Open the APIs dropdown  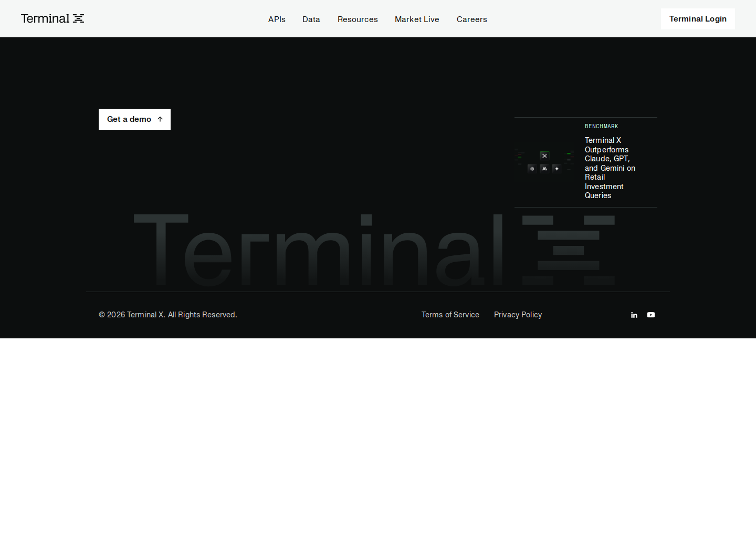pyautogui.click(x=277, y=19)
